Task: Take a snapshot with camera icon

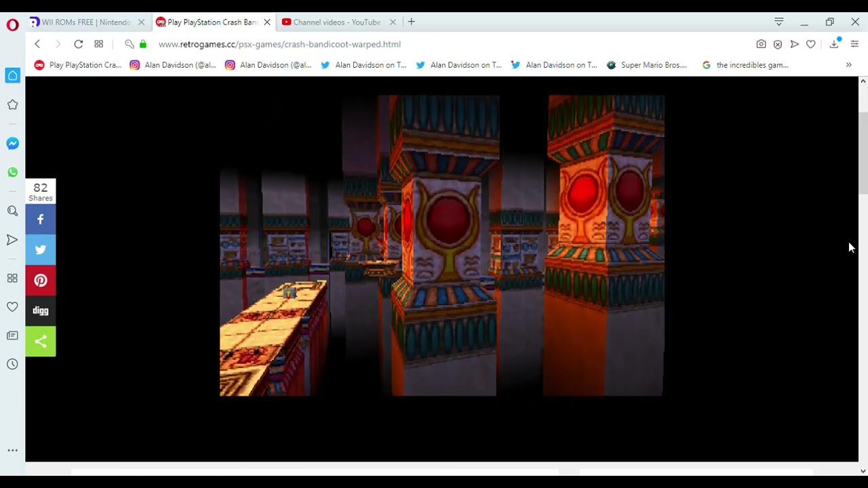Action: click(x=761, y=44)
